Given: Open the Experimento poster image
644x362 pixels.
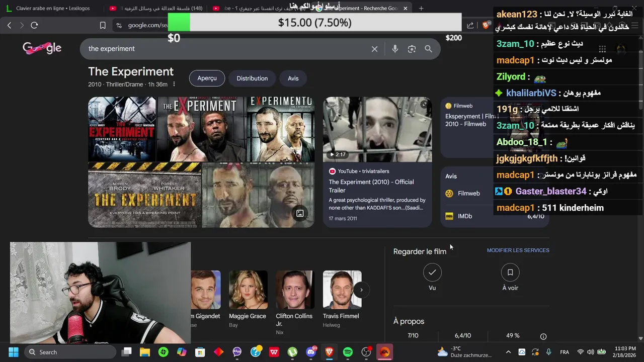Looking at the screenshot, I should click(281, 129).
